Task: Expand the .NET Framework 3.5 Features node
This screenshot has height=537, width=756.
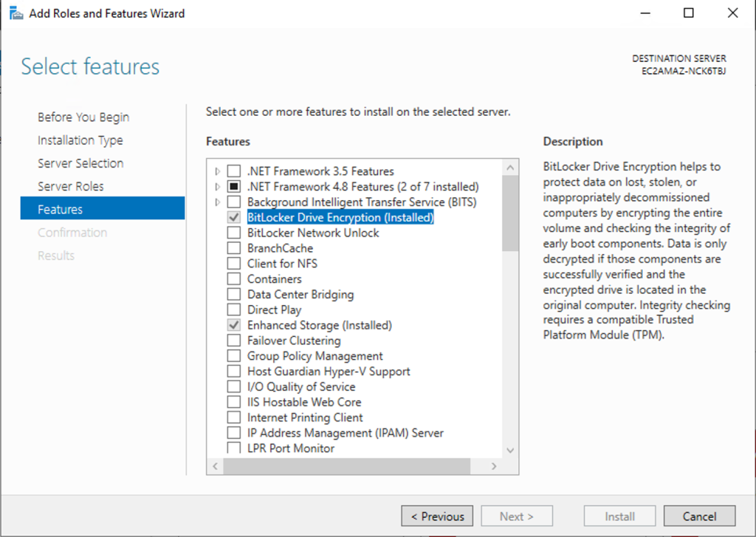Action: 216,171
